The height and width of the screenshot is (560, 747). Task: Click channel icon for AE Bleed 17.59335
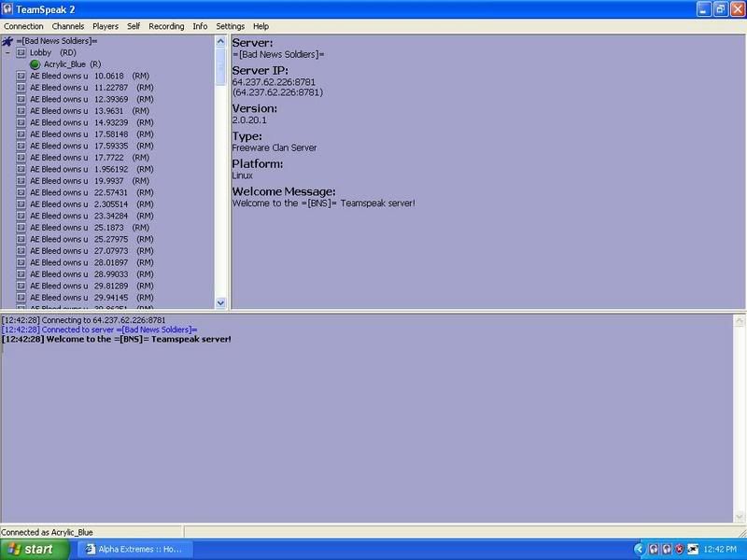point(21,146)
